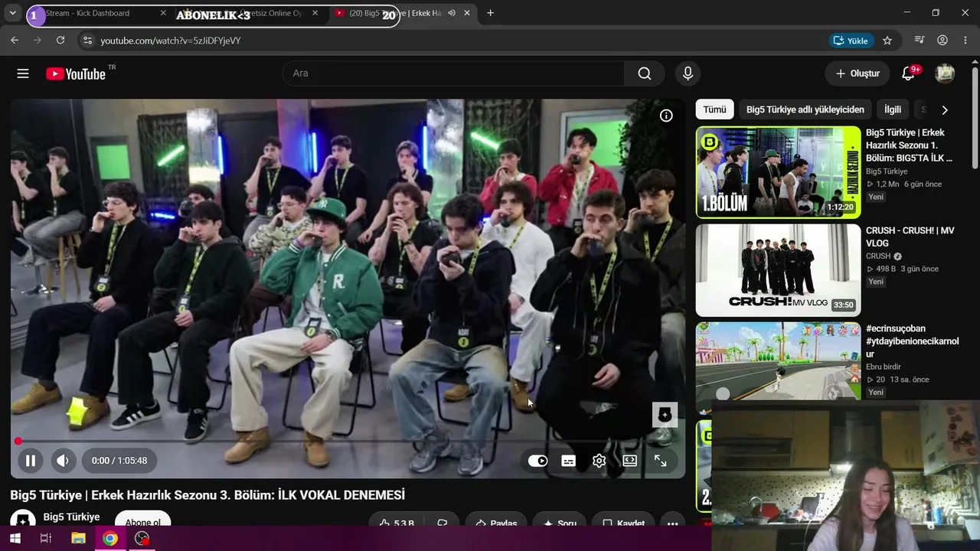Click the 0:00 / 1:05:48 time display
This screenshot has height=551, width=980.
point(119,461)
